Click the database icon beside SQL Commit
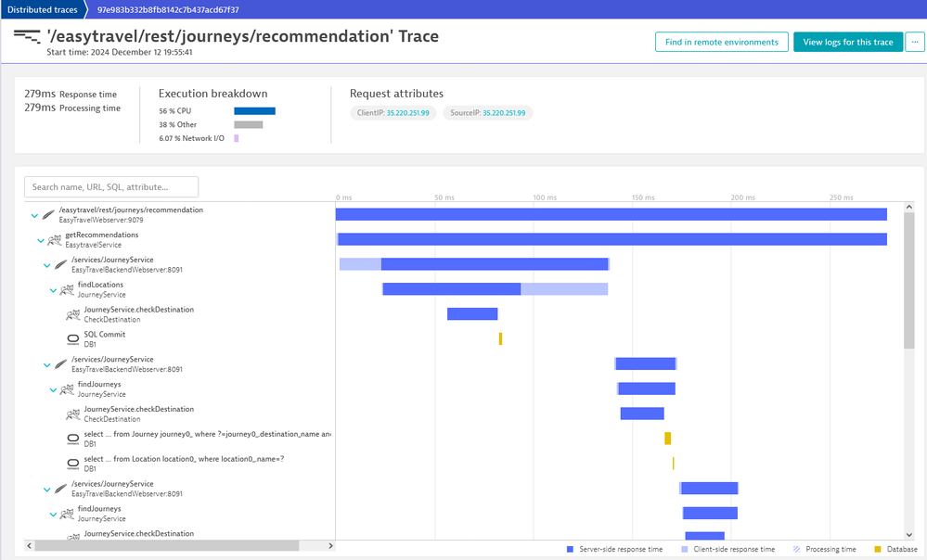The height and width of the screenshot is (560, 927). click(73, 339)
